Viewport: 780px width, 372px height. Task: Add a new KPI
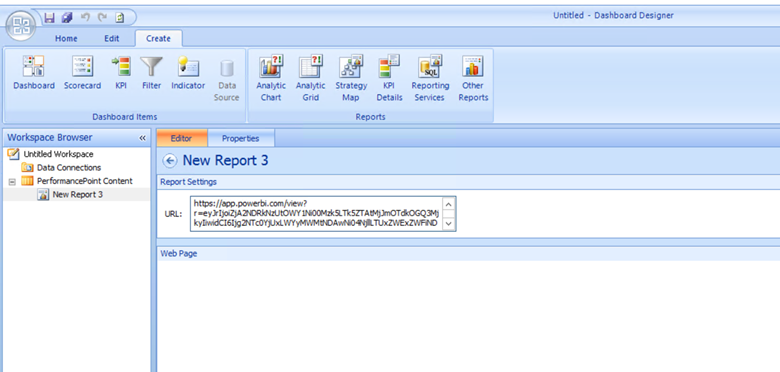(x=121, y=73)
